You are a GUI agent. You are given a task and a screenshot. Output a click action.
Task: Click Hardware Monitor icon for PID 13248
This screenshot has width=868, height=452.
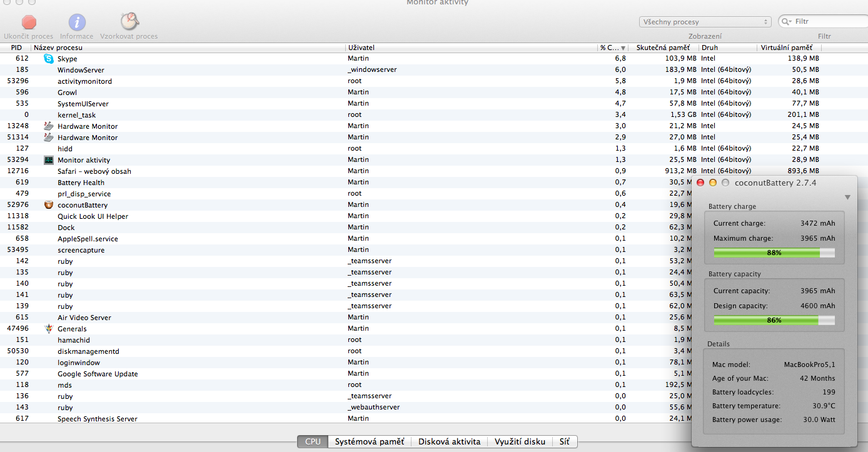(49, 126)
